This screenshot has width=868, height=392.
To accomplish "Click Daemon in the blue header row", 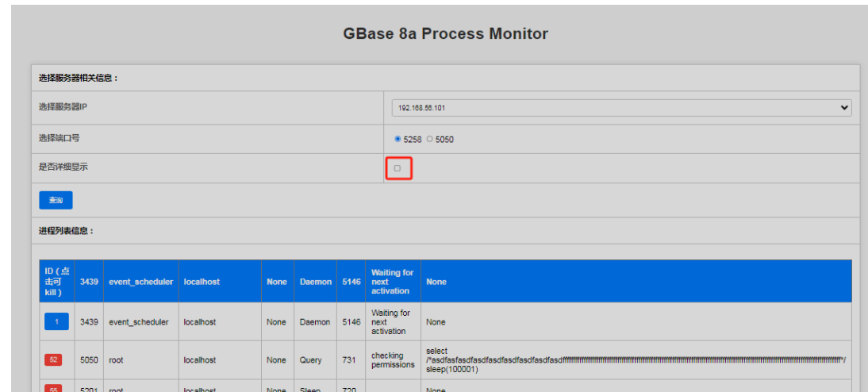I will point(316,282).
